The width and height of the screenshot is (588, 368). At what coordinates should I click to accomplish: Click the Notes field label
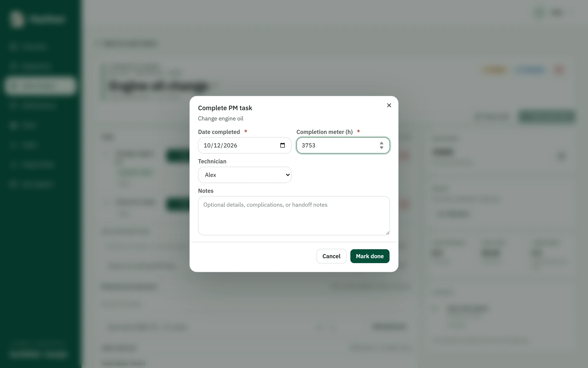click(x=206, y=191)
